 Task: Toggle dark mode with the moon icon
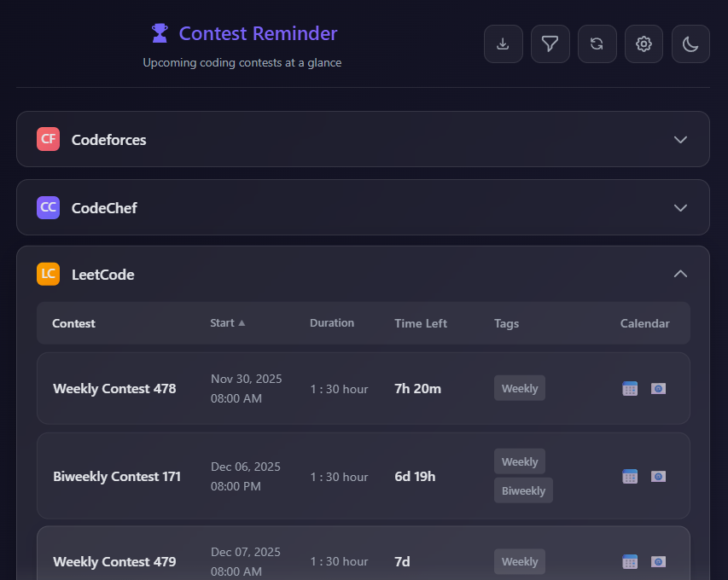click(x=690, y=43)
